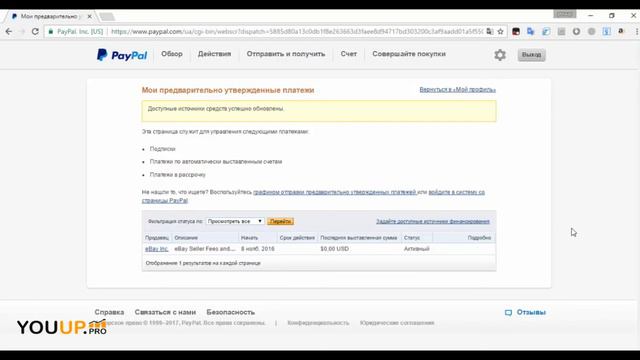Click Вернуться в «Мой профиль» link
The width and height of the screenshot is (640, 360).
point(458,90)
